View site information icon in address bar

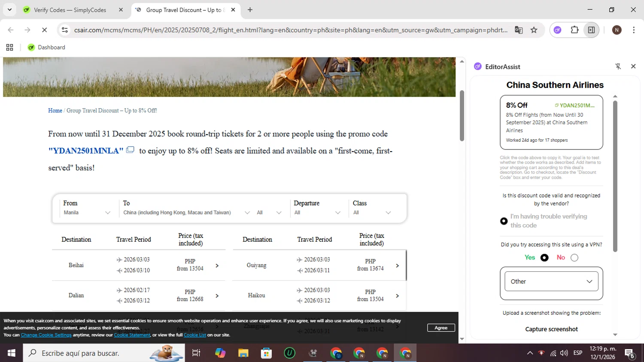[65, 30]
